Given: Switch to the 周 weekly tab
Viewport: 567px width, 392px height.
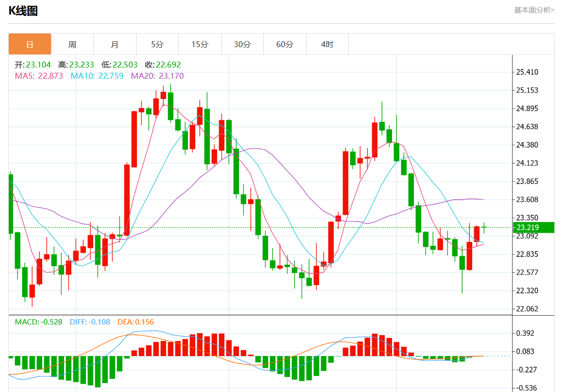Looking at the screenshot, I should (x=72, y=44).
